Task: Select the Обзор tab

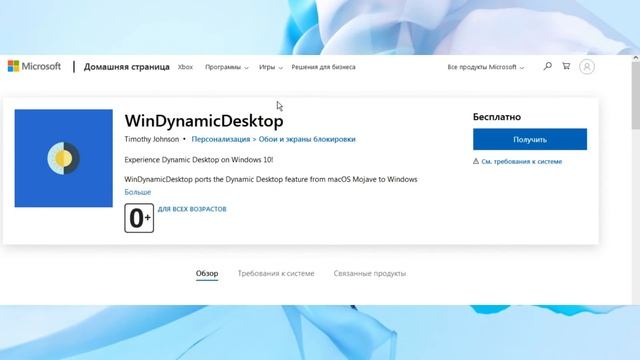Action: tap(207, 273)
